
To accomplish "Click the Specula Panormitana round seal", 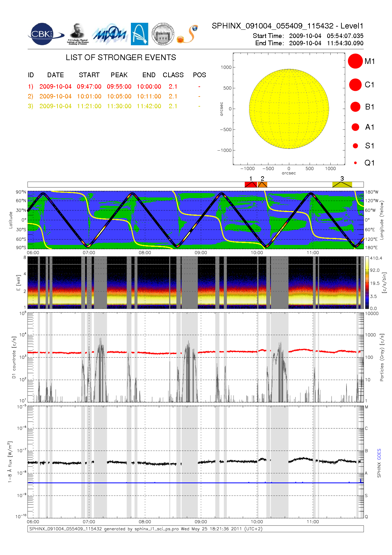I will (163, 34).
